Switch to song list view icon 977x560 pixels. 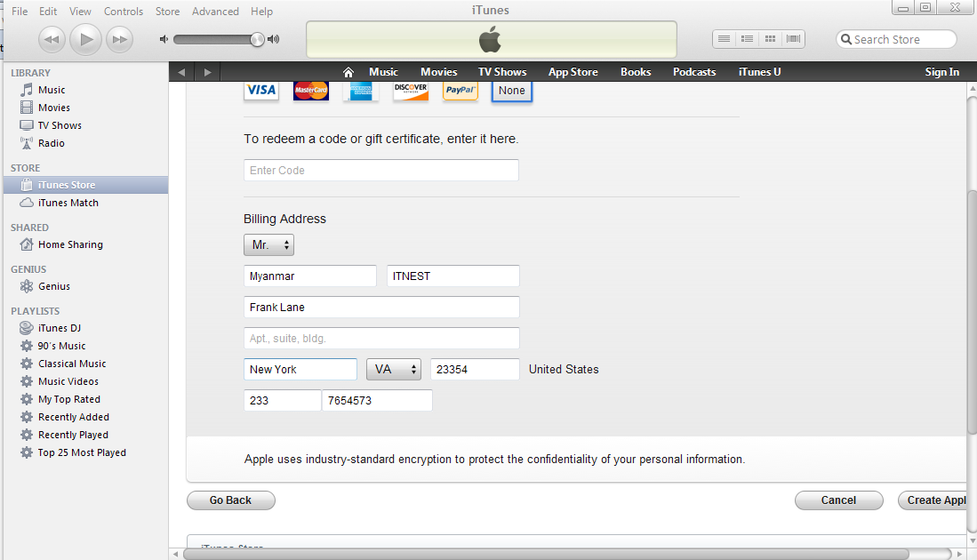pyautogui.click(x=724, y=38)
